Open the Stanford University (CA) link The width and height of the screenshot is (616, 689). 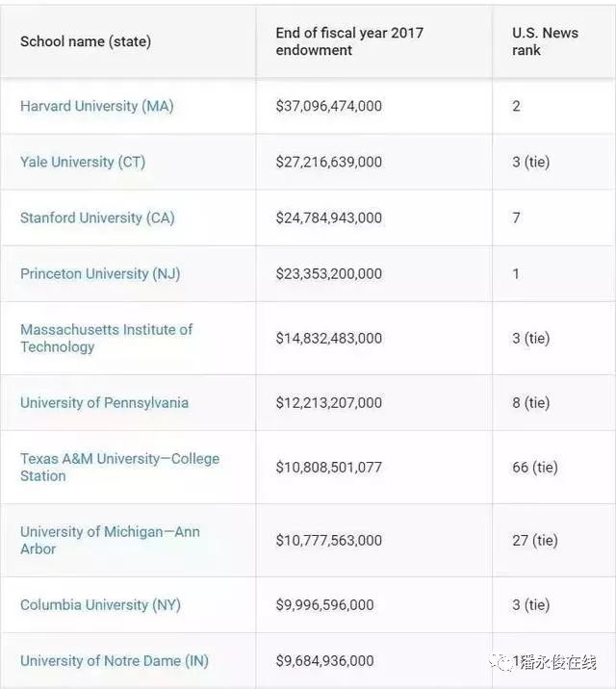click(x=97, y=217)
